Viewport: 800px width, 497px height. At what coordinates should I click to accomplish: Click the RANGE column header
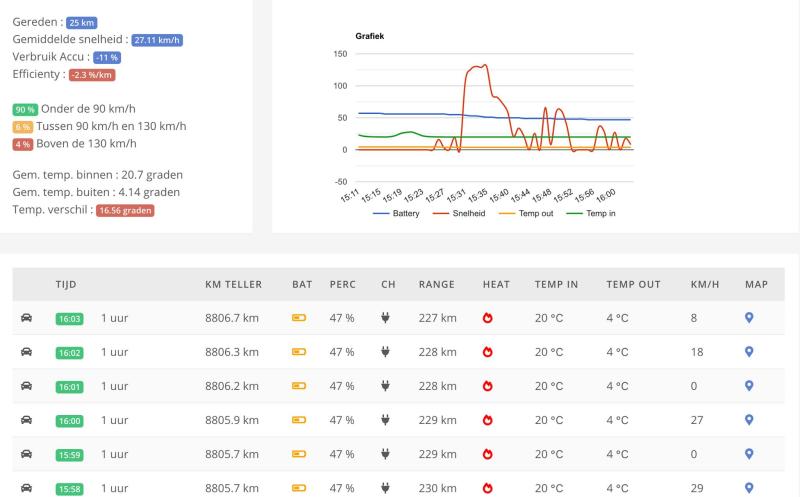pos(436,284)
